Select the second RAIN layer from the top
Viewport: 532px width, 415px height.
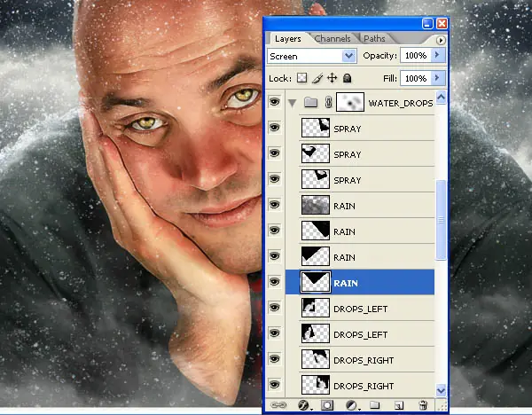pos(344,232)
